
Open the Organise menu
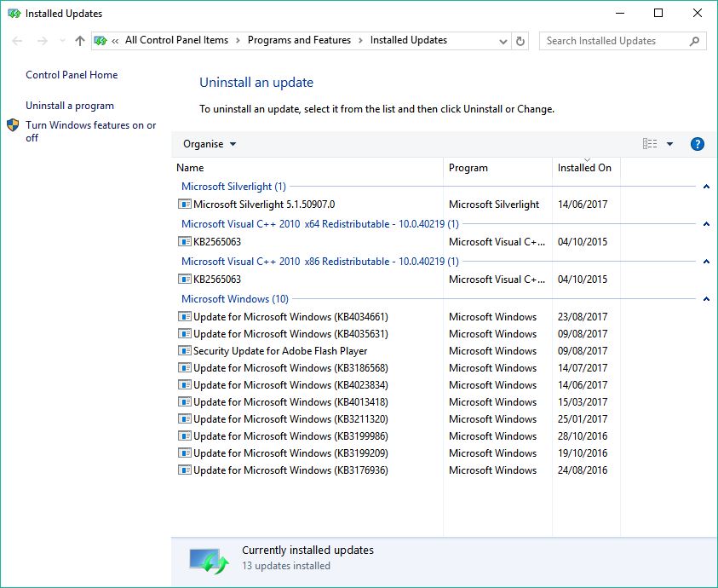(210, 144)
